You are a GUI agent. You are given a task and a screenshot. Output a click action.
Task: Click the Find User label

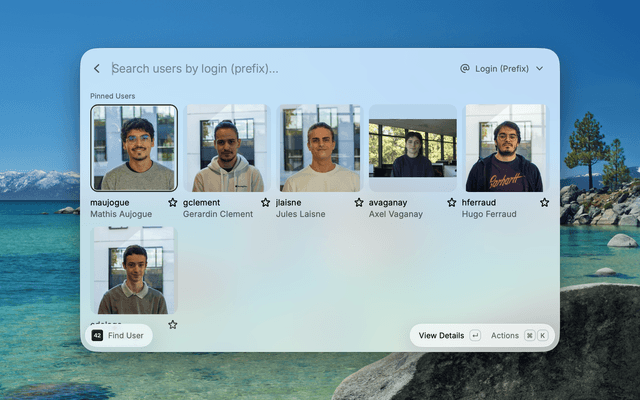click(x=126, y=336)
